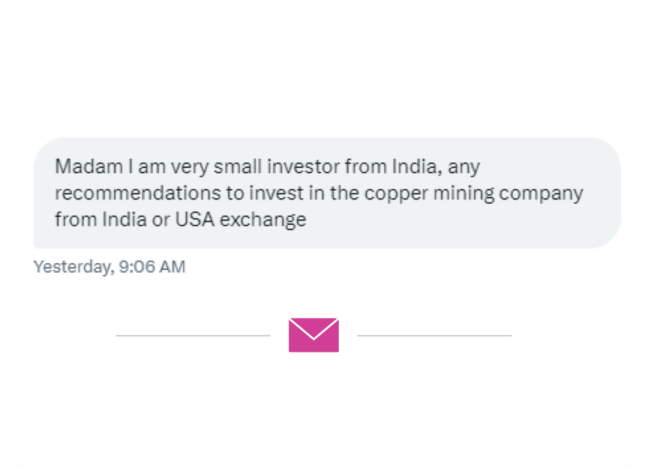Click the word "Yesterday" below the message
This screenshot has height=468, width=648.
(71, 267)
